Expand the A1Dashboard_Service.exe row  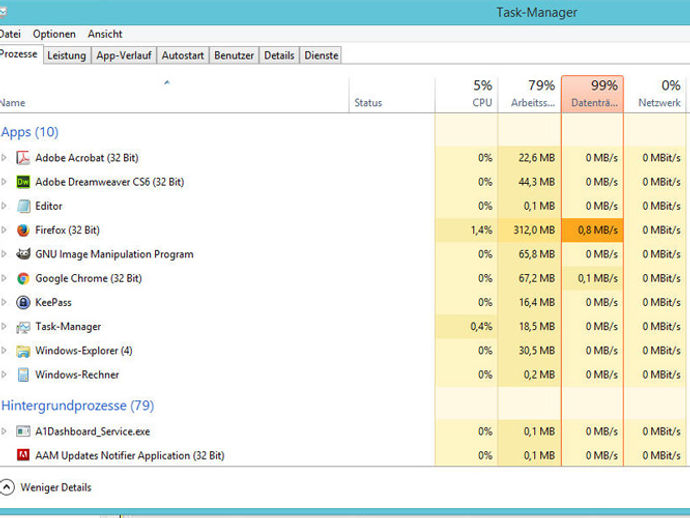pos(4,431)
